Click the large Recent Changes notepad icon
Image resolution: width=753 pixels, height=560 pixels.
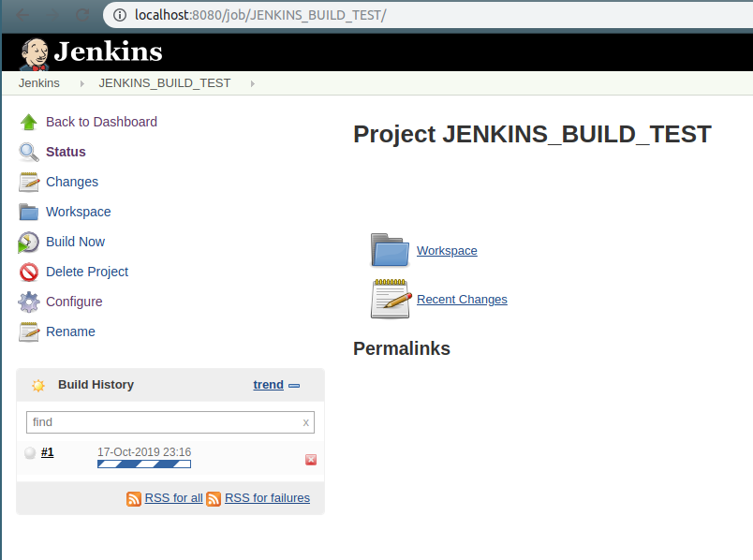(391, 299)
